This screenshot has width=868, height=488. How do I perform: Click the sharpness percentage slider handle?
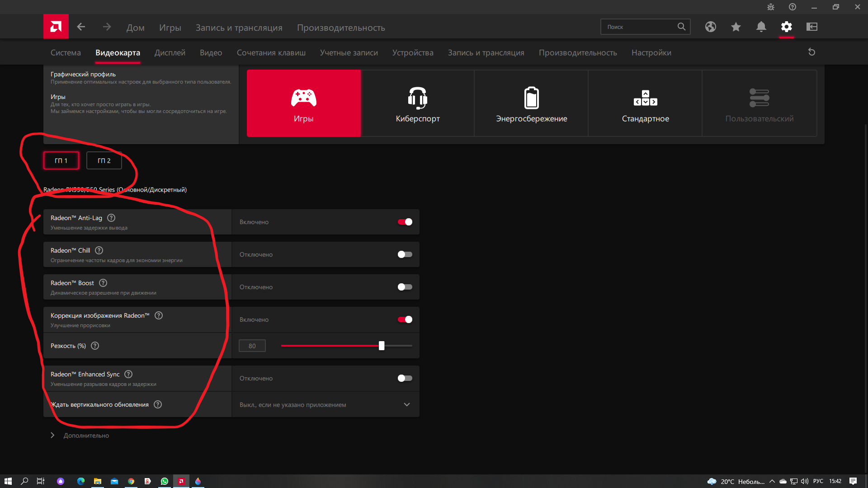coord(382,346)
